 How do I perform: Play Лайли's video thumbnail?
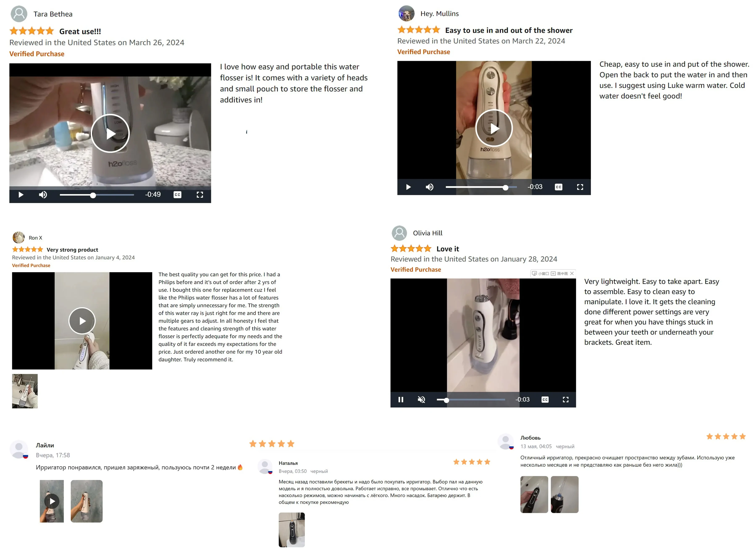click(52, 501)
